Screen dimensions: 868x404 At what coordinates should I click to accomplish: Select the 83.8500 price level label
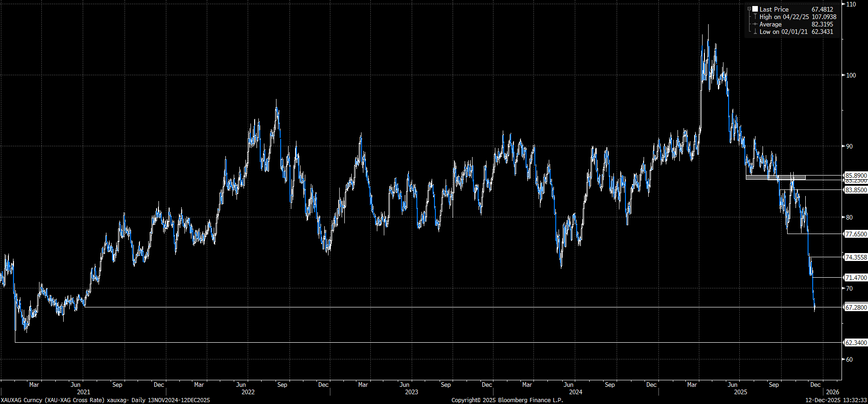(855, 190)
